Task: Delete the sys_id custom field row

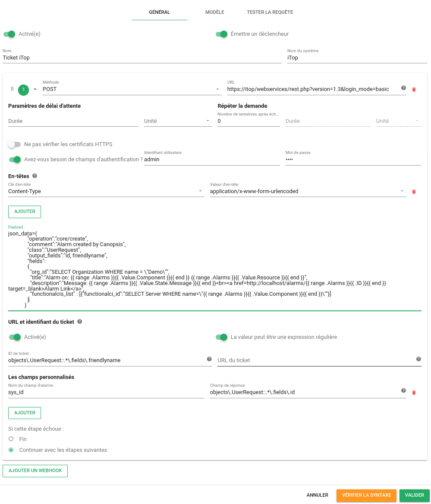Action: click(x=414, y=392)
